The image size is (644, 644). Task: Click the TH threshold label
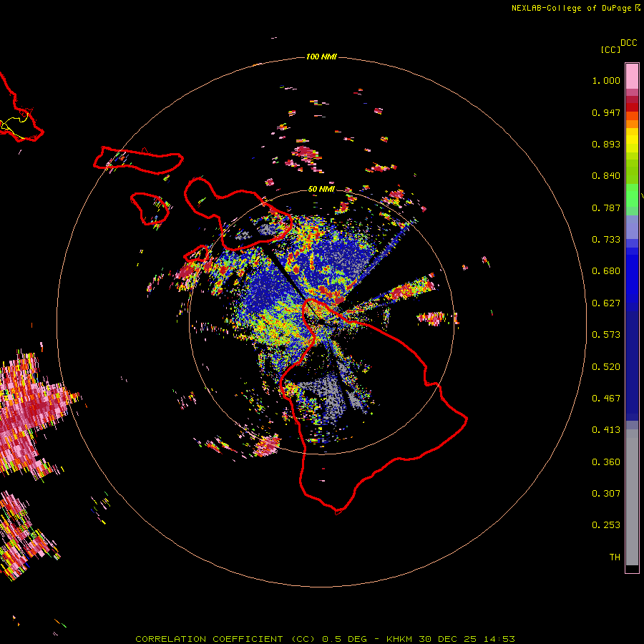tap(615, 557)
